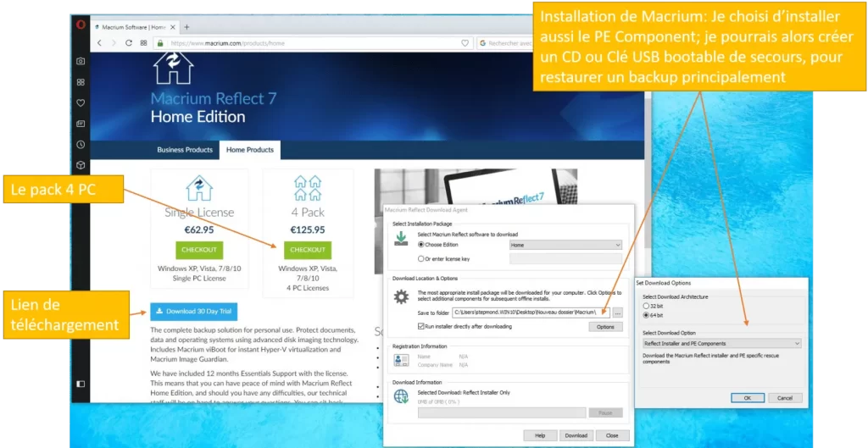Open Opera sidebar snapshot camera tool

(x=81, y=61)
